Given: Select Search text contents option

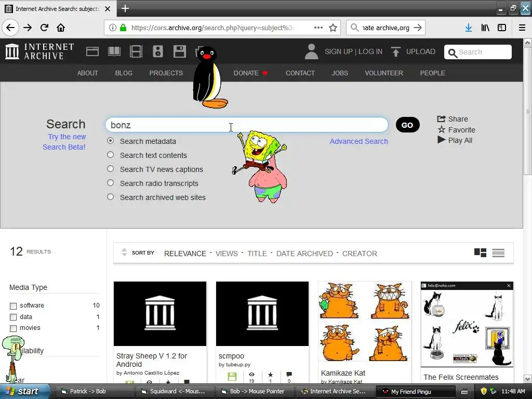Looking at the screenshot, I should pyautogui.click(x=110, y=155).
